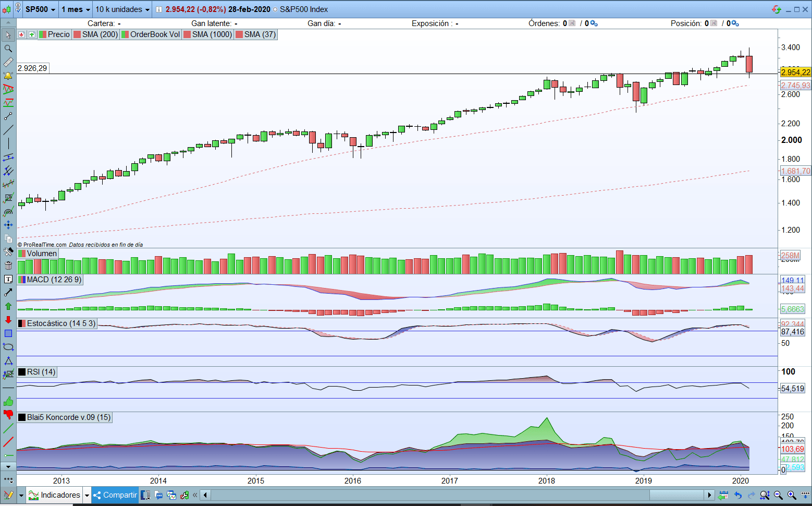Click the horizontal scrollbar thumb
The image size is (812, 506).
[x=676, y=495]
